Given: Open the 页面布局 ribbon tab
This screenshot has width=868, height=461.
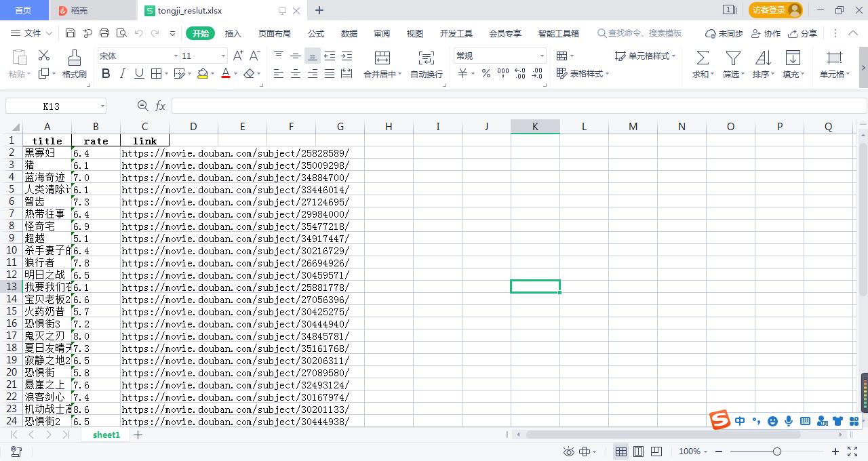Looking at the screenshot, I should (275, 33).
